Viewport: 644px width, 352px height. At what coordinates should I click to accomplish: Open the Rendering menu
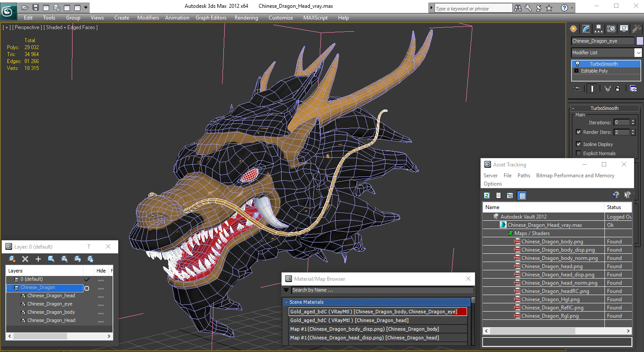pos(246,18)
